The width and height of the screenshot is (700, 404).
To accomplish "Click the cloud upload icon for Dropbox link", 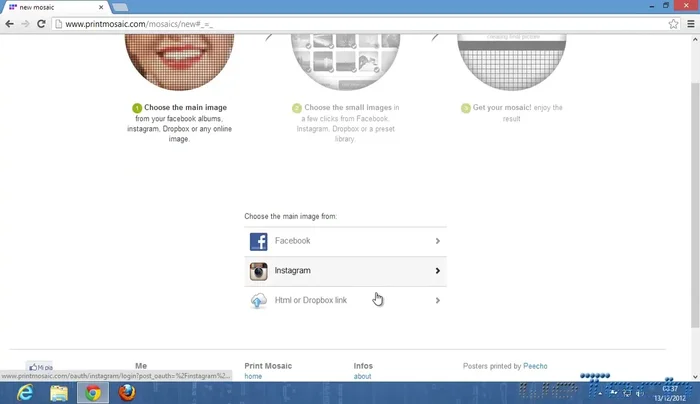I will coord(258,300).
